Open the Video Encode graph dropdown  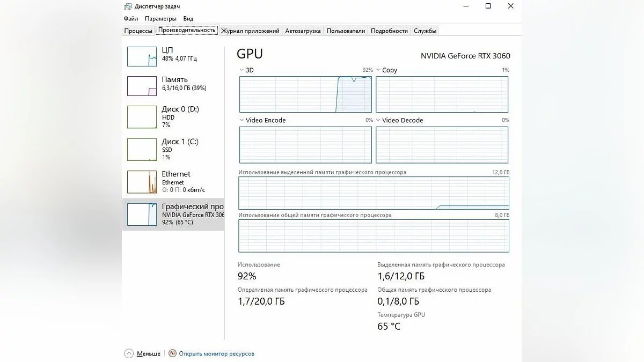tap(242, 121)
